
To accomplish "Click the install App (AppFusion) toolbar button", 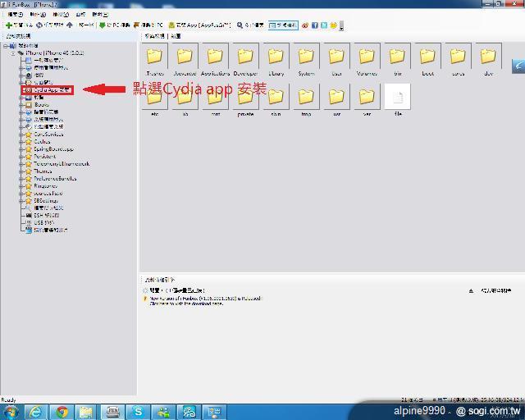I will 199,25.
